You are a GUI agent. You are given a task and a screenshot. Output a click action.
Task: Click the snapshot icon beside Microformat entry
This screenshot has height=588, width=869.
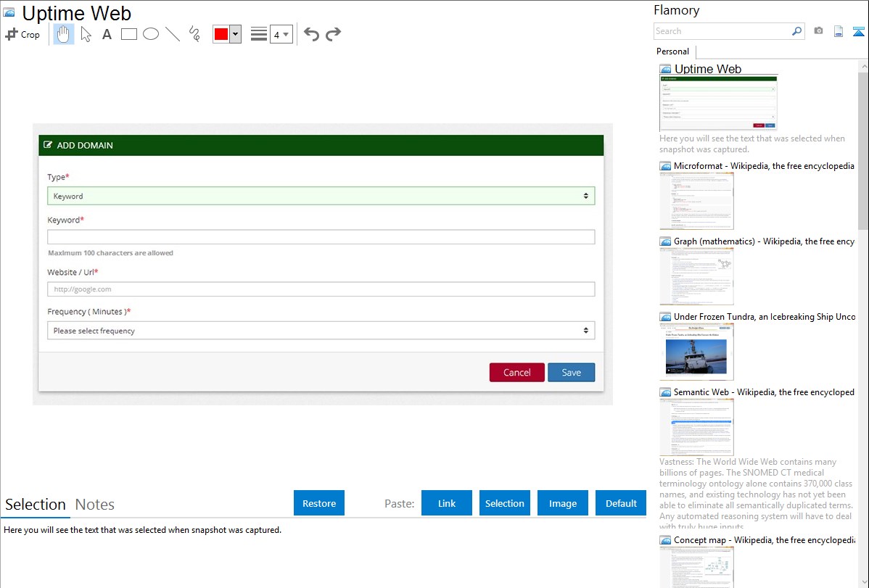[666, 166]
